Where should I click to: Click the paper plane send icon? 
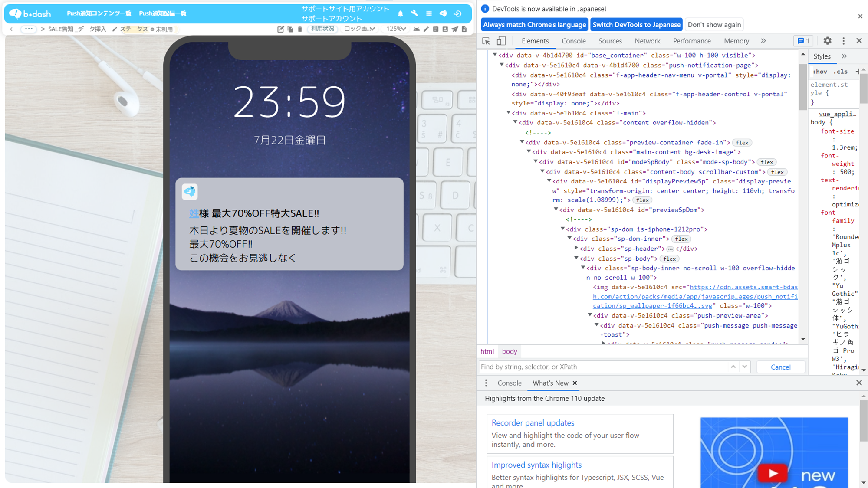coord(454,29)
